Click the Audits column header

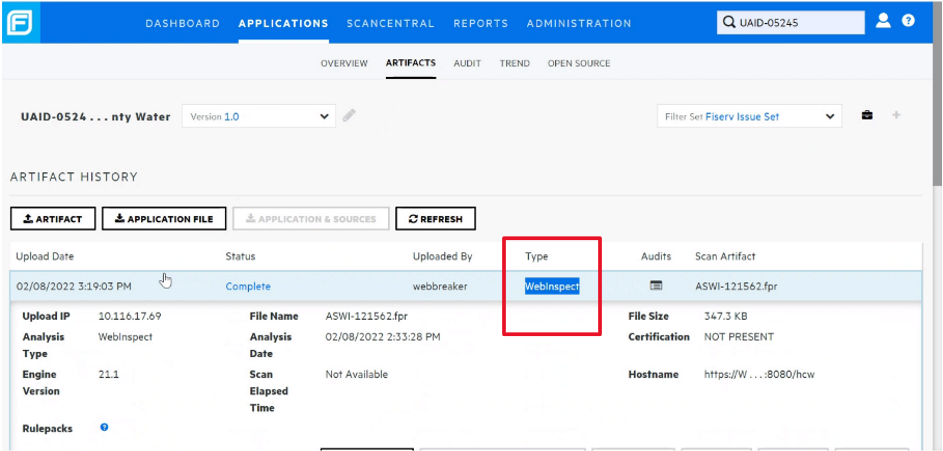(x=656, y=256)
